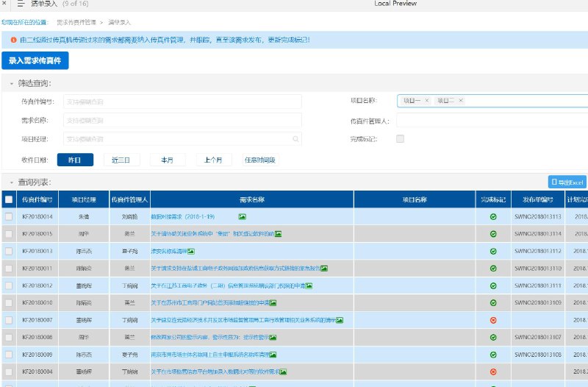Check the row checkbox for KF20180013
Viewport: 588px width, 387px height.
click(x=9, y=251)
